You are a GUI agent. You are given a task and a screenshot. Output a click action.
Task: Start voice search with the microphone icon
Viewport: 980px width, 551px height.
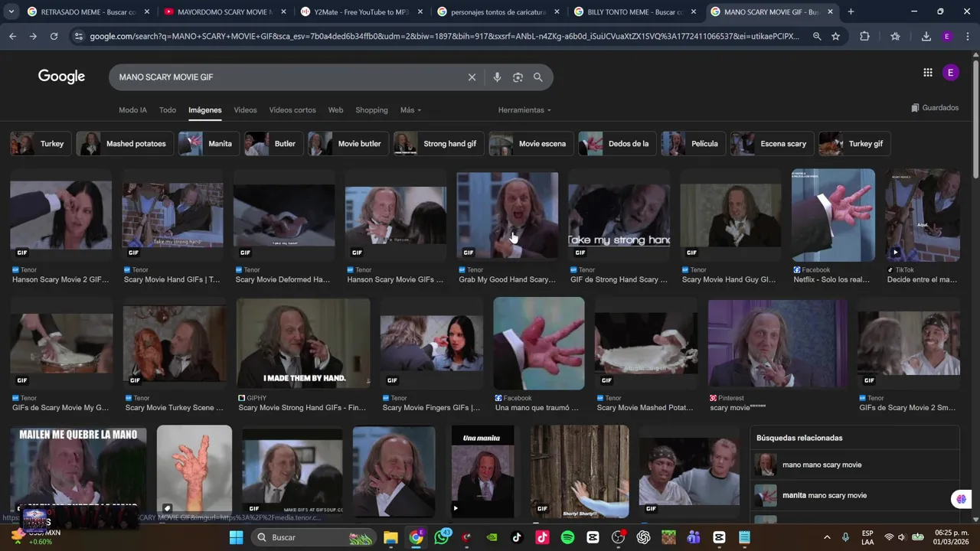(497, 77)
